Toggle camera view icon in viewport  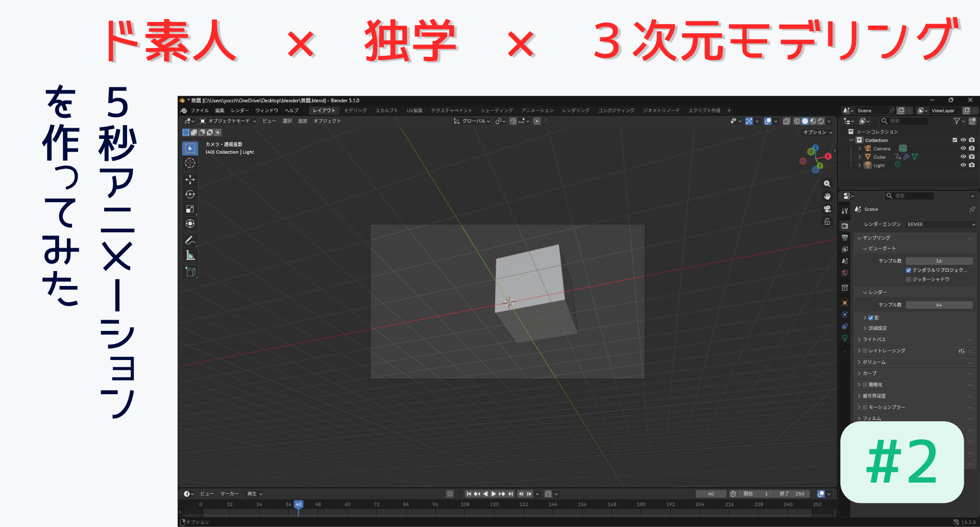coord(827,209)
